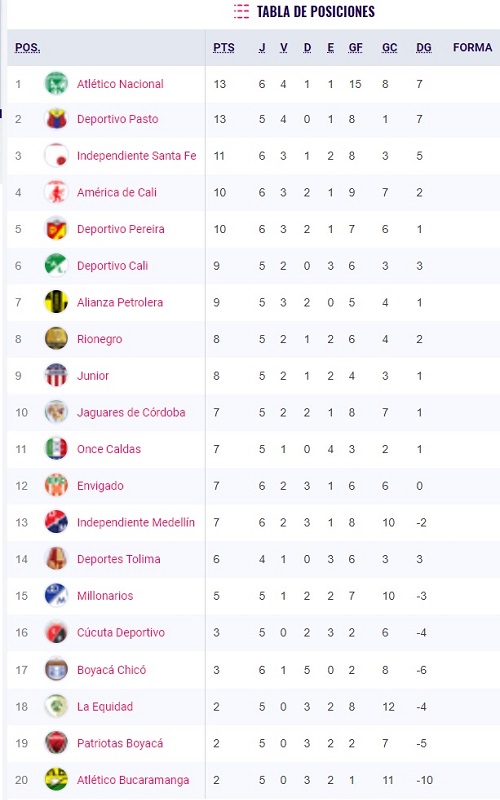This screenshot has height=800, width=500.
Task: Click the PTS column header
Action: pos(224,47)
